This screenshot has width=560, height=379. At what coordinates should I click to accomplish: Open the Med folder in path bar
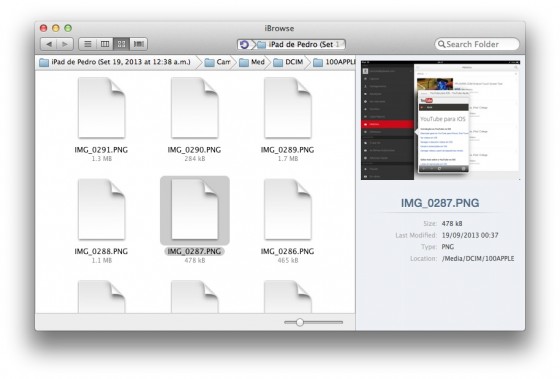[252, 62]
